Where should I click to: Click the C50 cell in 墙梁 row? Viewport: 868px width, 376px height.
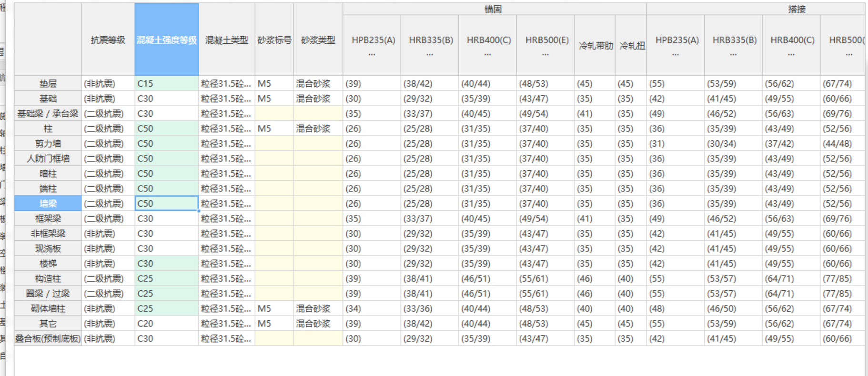pos(167,204)
